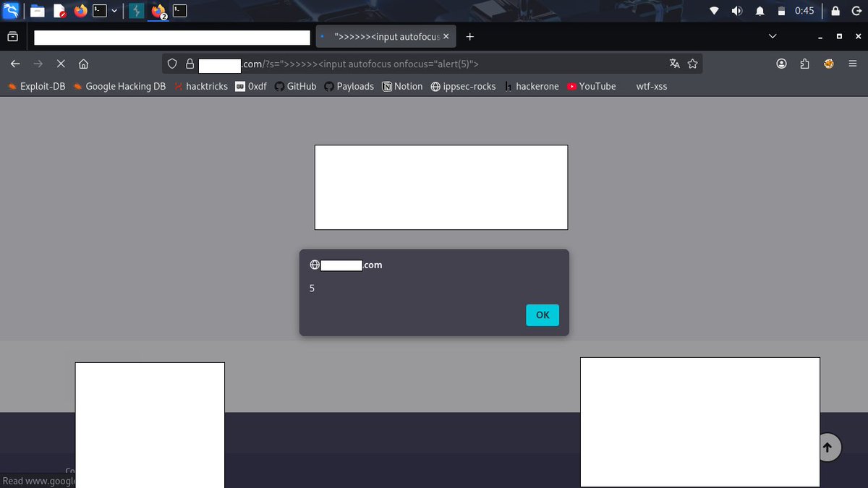Open the terminal launcher dropdown arrow
Screen dimensions: 868x488
tap(113, 11)
